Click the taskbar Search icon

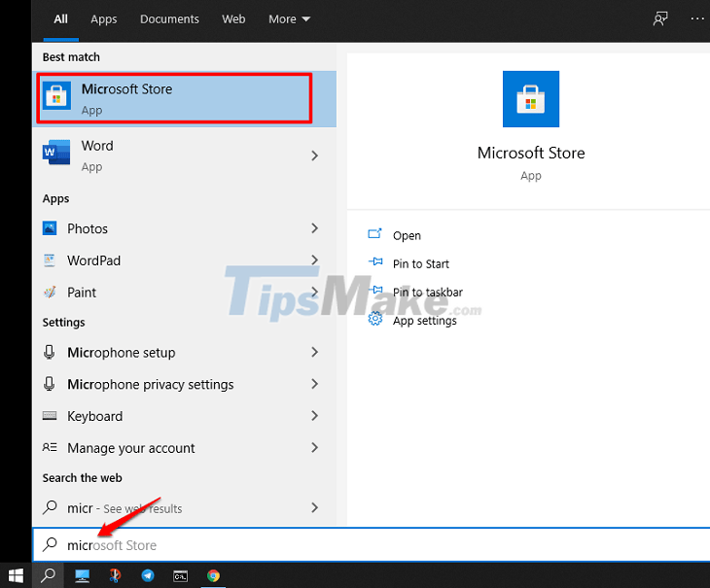[48, 575]
